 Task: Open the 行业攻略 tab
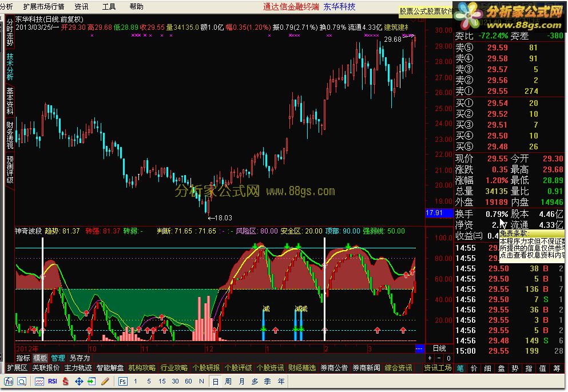[174, 368]
